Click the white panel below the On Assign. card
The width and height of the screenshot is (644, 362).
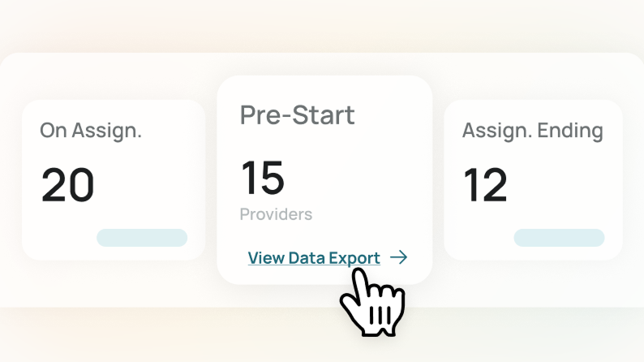click(114, 284)
